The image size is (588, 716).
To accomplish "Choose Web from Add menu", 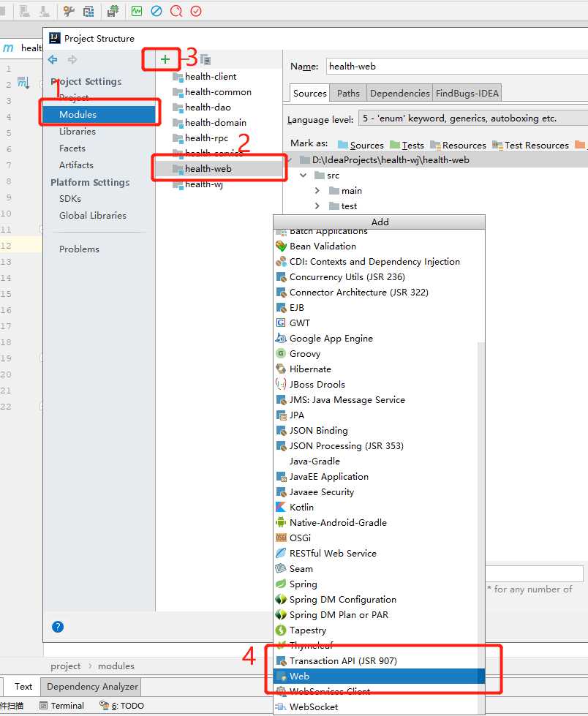I will click(379, 677).
